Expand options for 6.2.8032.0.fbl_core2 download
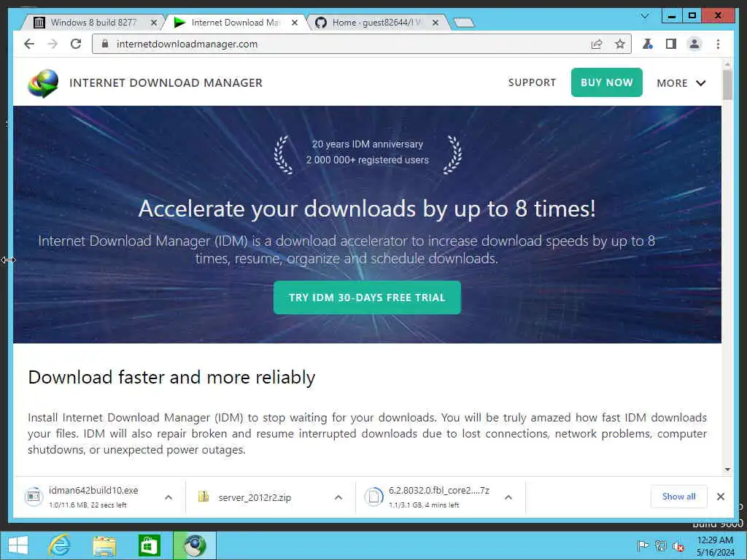Screen dimensions: 747x560 coord(508,497)
